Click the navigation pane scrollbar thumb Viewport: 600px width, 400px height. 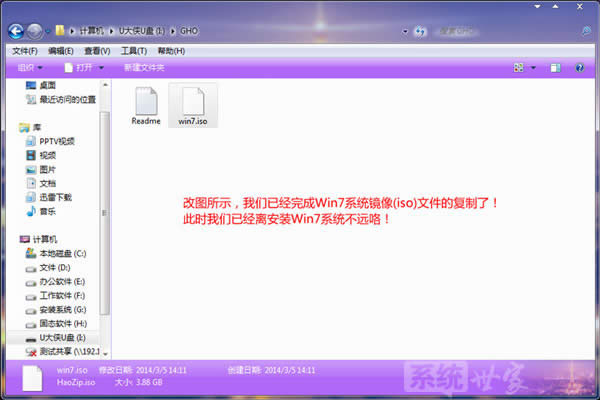105,213
